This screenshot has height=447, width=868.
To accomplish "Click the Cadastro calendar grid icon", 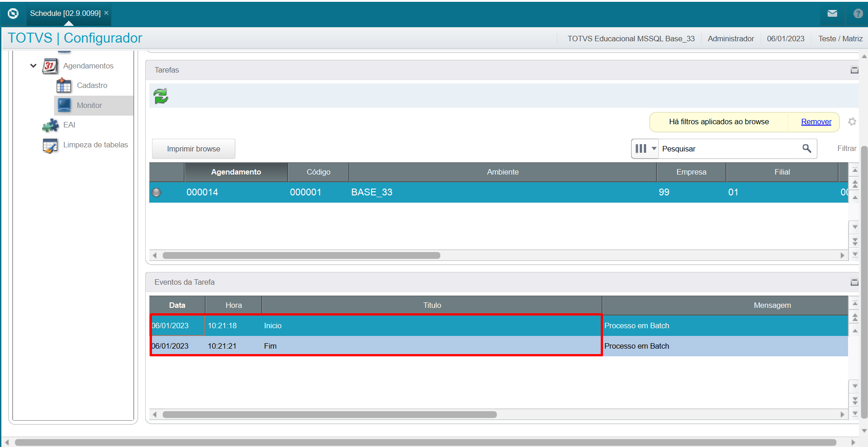I will click(64, 85).
